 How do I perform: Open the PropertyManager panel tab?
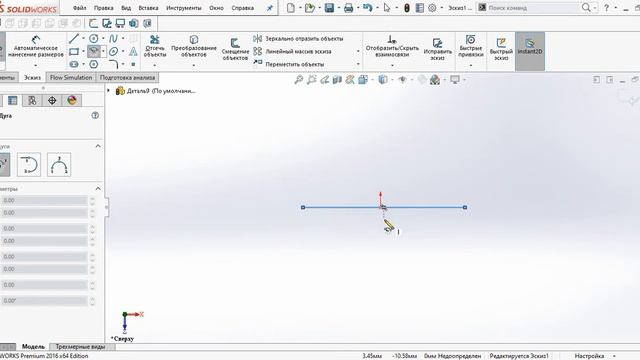coord(13,100)
